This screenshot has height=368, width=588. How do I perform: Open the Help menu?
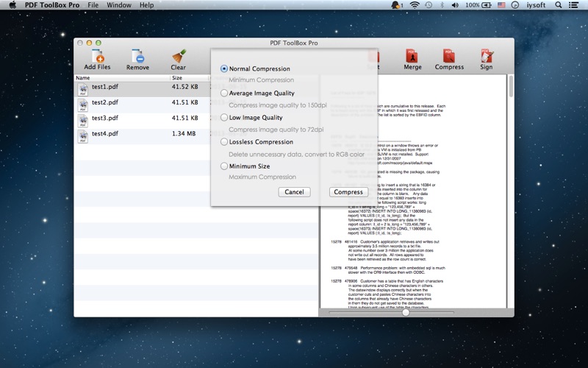coord(146,5)
